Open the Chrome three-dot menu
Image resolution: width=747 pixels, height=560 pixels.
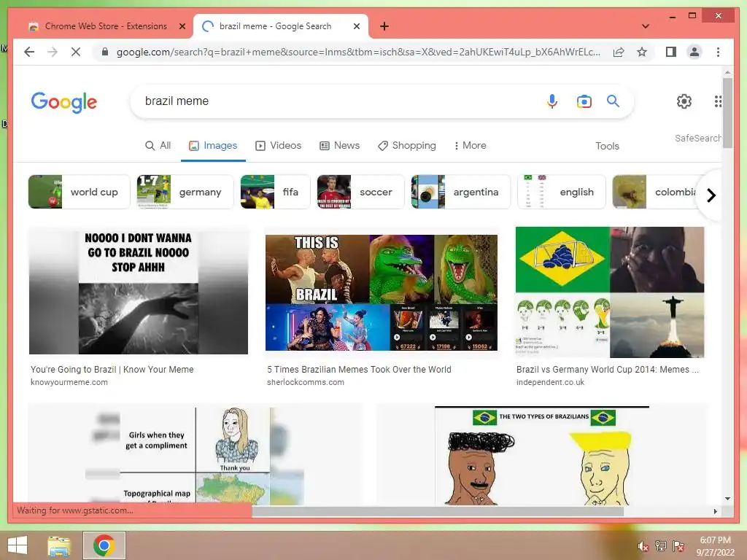[718, 52]
